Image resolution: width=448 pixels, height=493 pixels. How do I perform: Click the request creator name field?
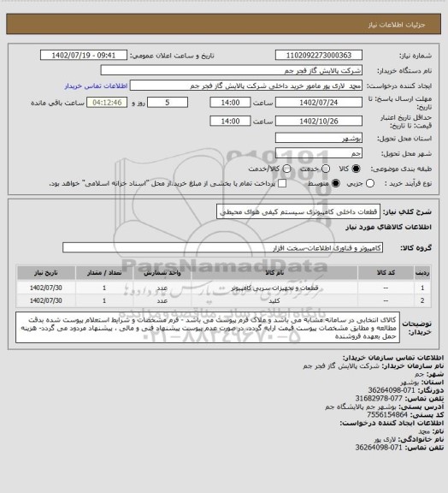coord(246,86)
